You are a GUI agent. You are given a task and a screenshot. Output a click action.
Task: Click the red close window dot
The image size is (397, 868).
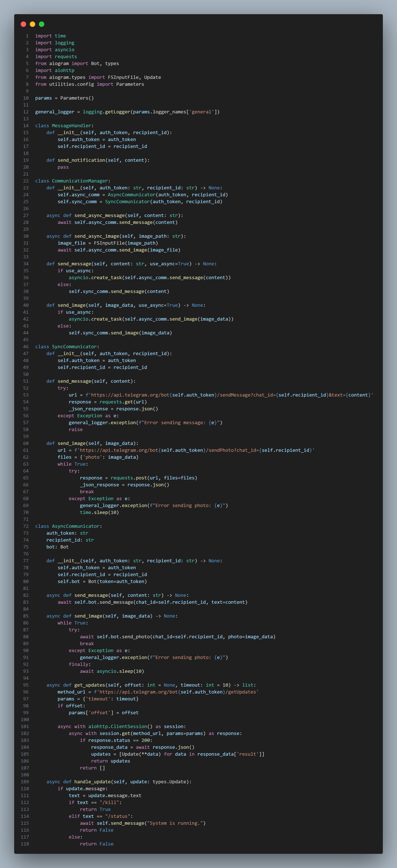[x=23, y=24]
